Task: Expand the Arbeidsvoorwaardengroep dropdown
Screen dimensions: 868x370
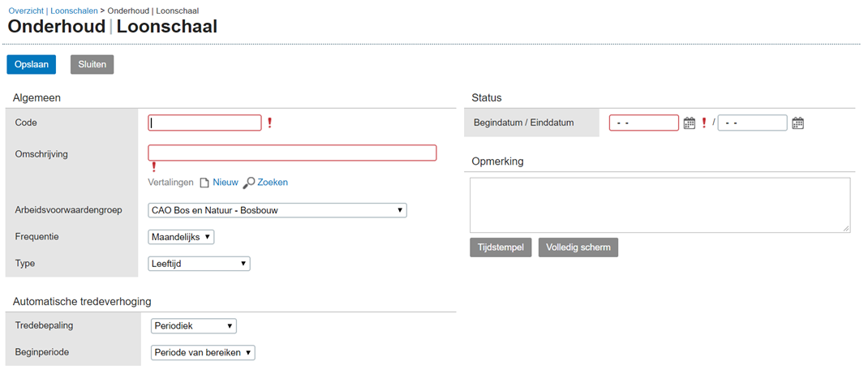Action: tap(277, 210)
